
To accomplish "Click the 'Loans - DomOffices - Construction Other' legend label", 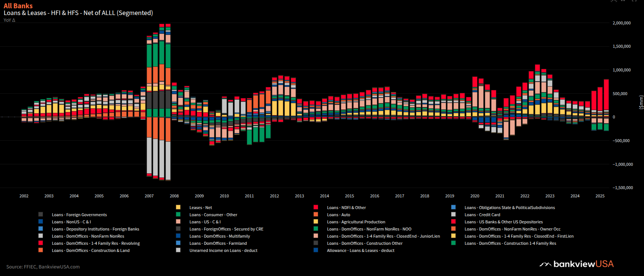I will pyautogui.click(x=365, y=243).
